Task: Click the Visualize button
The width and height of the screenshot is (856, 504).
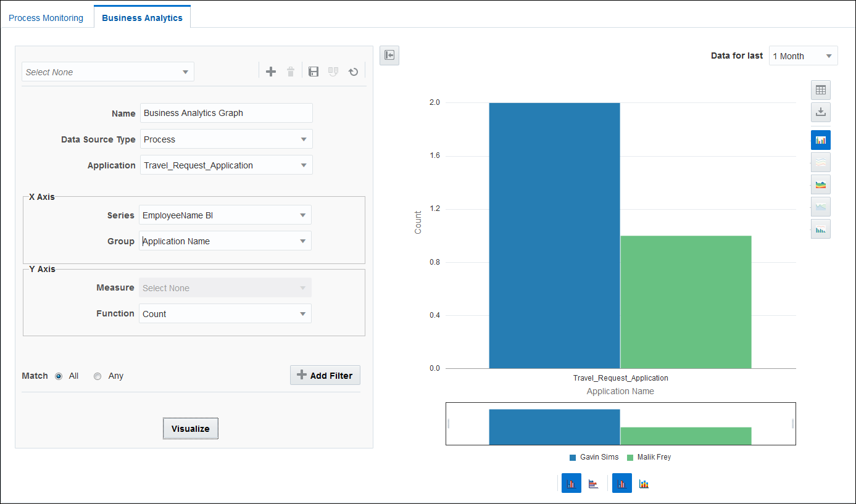Action: (x=190, y=428)
